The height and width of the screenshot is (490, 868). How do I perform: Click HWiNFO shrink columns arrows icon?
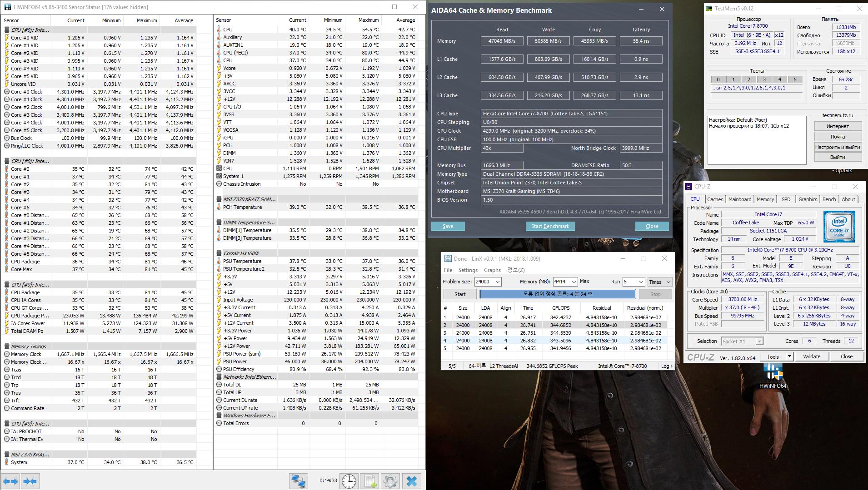[30, 481]
